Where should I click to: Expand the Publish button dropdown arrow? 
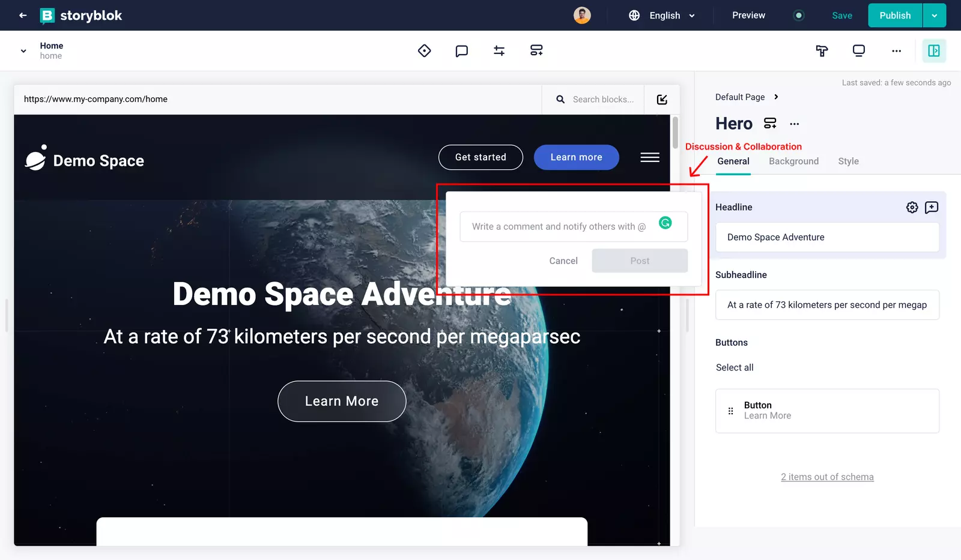pyautogui.click(x=934, y=16)
